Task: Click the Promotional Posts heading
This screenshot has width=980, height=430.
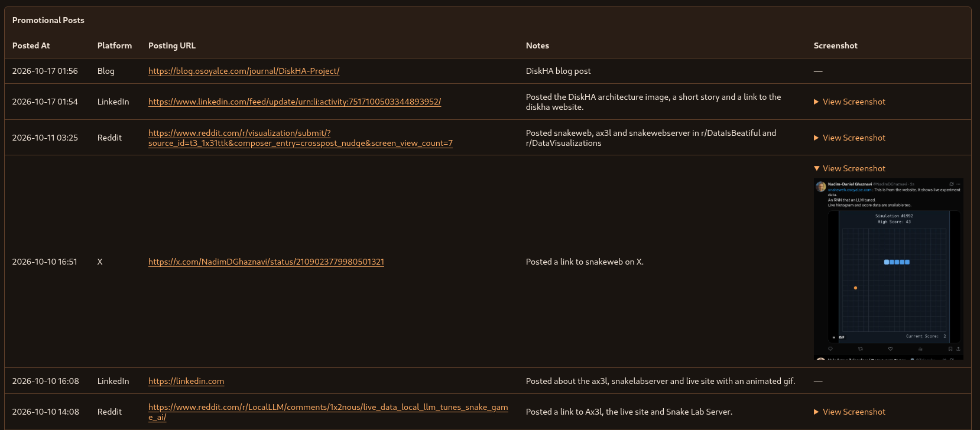Action: pos(48,20)
